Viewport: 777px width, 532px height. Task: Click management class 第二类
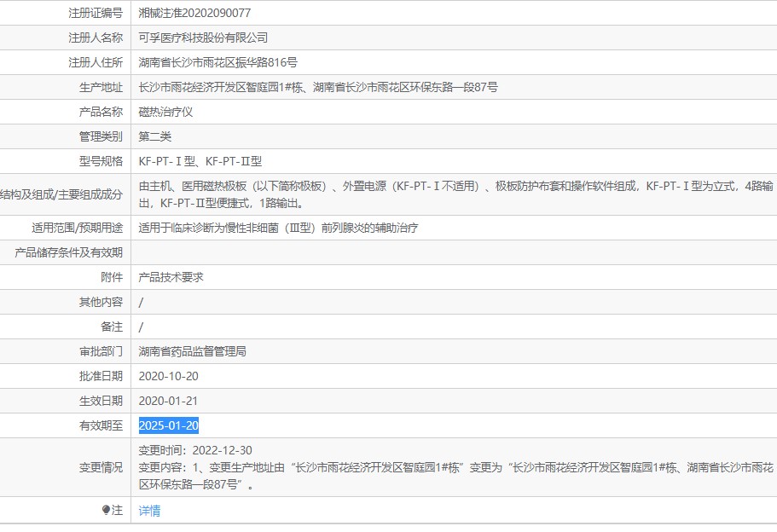154,136
